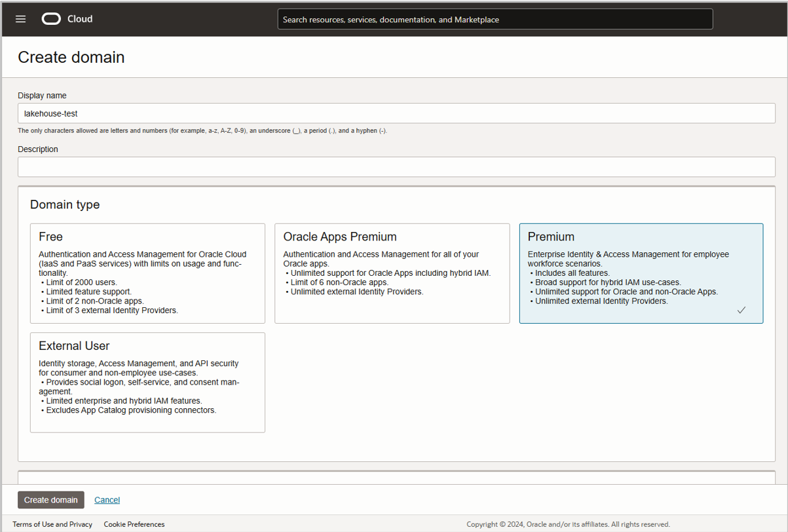Screen dimensions: 788x532
Task: Select the Free domain type card
Action: [x=147, y=273]
